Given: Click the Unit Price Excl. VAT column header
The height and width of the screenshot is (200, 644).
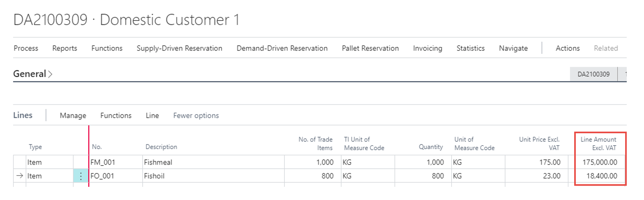Looking at the screenshot, I should 540,143.
